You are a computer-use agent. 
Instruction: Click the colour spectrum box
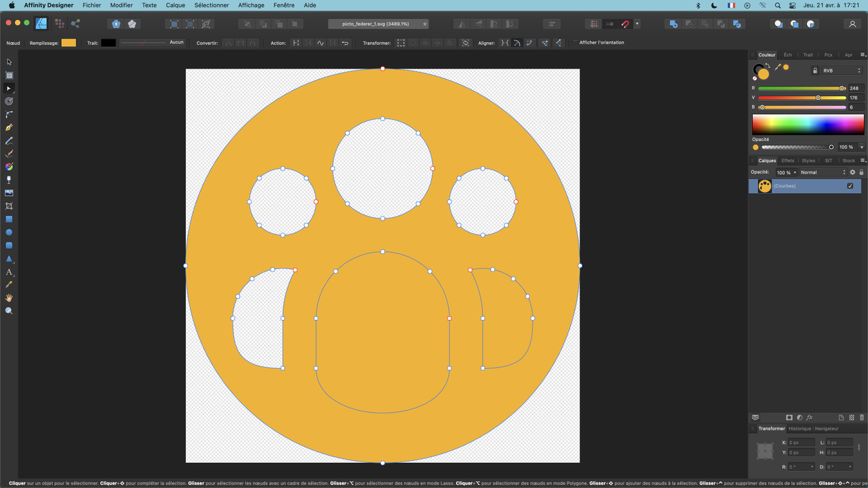click(x=808, y=124)
